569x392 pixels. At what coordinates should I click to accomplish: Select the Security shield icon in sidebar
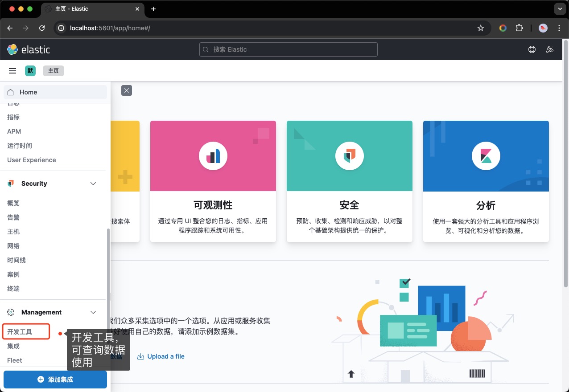coord(10,184)
